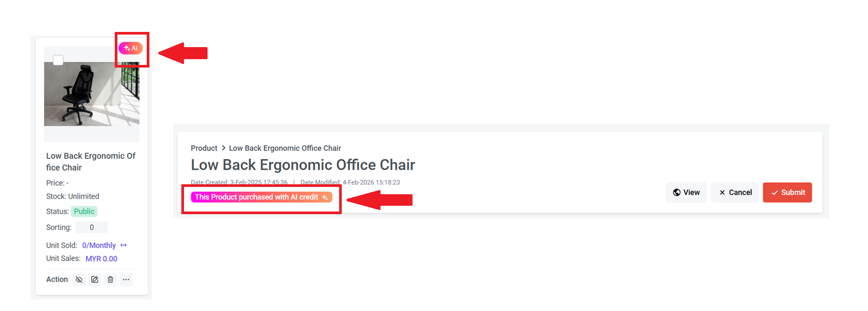The height and width of the screenshot is (311, 868).
Task: Click the breadcrumb chevron arrow after Product
Action: coord(223,148)
